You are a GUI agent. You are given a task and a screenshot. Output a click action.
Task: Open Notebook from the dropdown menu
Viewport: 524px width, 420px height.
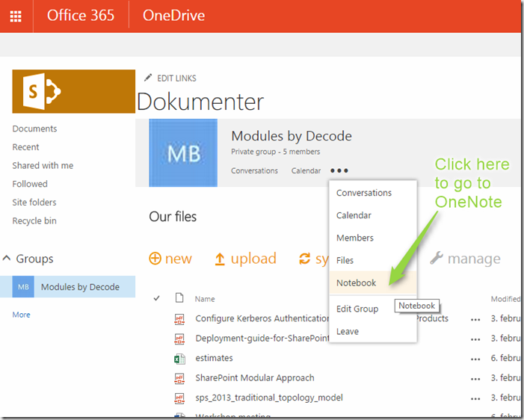[373, 282]
